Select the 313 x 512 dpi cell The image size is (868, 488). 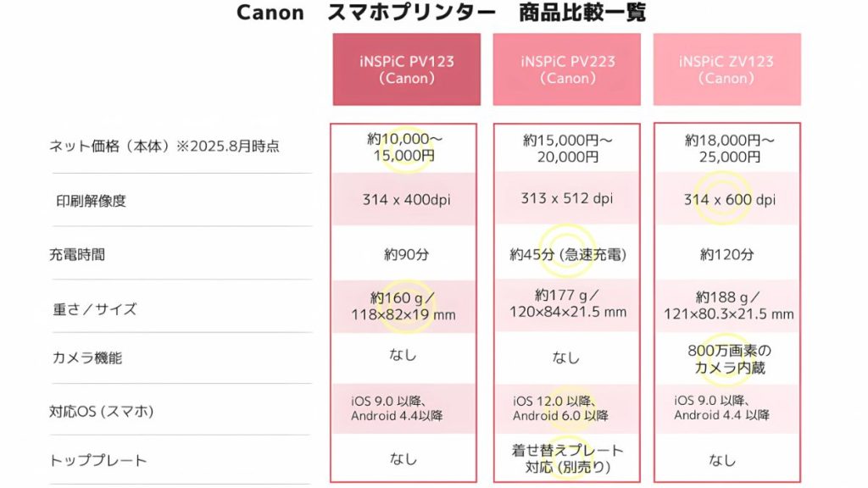567,198
